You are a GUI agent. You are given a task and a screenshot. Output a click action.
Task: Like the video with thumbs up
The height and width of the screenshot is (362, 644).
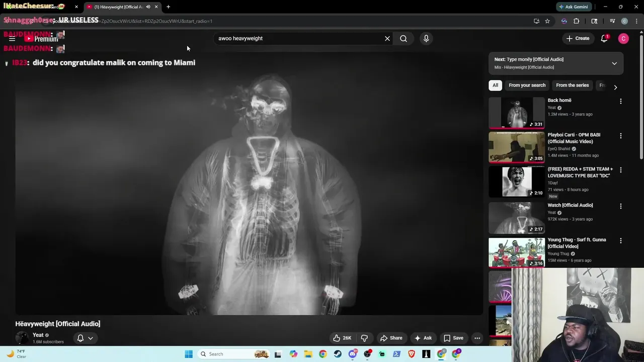342,338
